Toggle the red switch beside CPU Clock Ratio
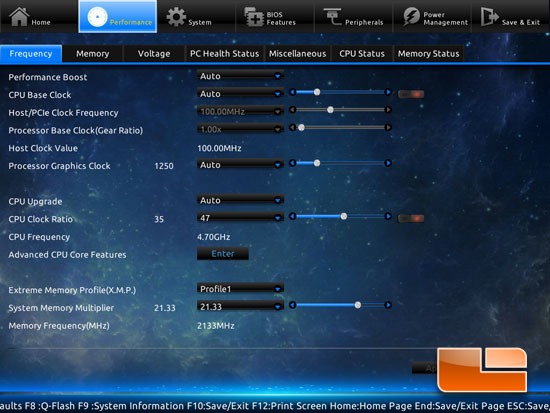This screenshot has height=413, width=550. point(411,219)
